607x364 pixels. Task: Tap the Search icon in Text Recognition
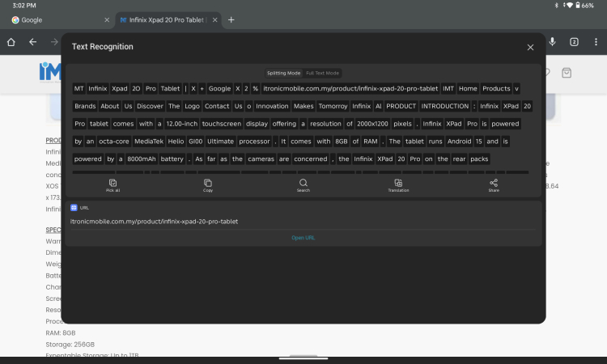[303, 185]
